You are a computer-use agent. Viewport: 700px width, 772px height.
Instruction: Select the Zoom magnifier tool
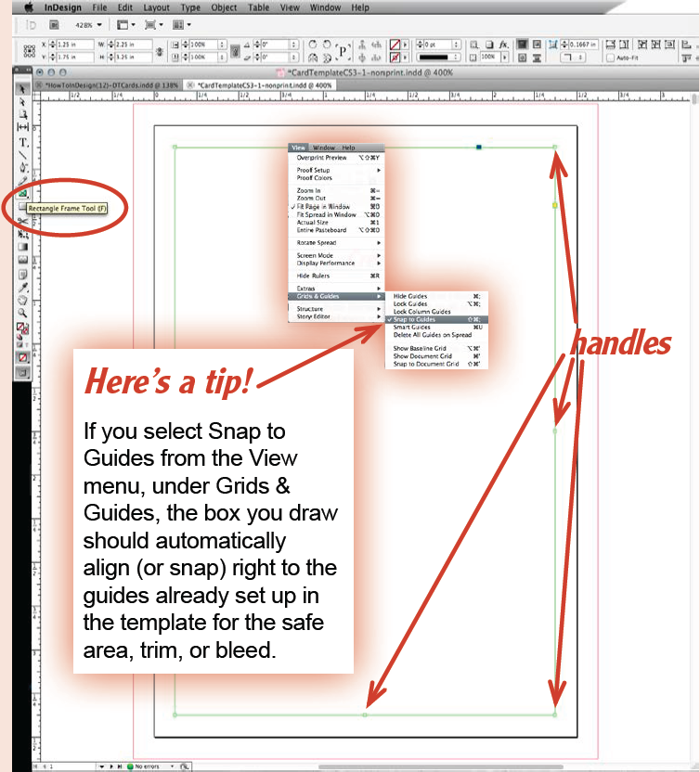(23, 314)
